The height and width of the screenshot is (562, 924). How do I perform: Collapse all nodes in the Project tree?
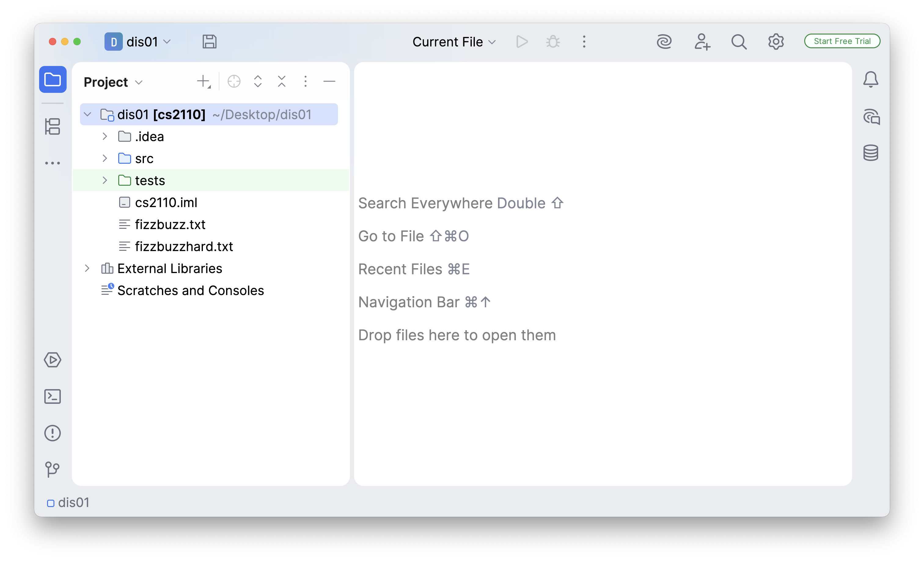tap(282, 81)
